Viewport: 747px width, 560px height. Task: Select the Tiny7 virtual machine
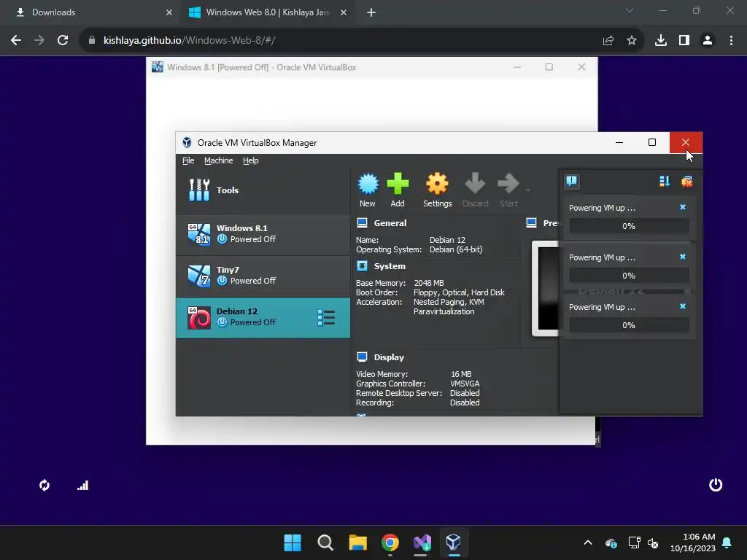click(263, 275)
